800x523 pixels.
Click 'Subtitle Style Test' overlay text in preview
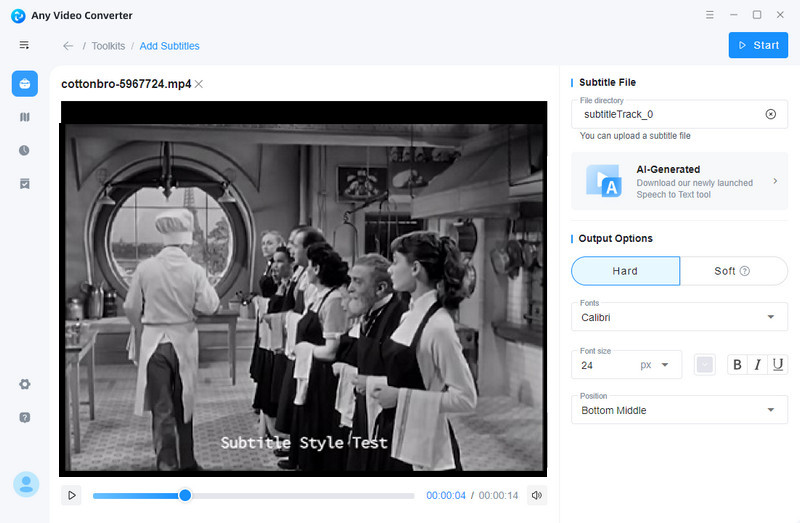point(304,442)
